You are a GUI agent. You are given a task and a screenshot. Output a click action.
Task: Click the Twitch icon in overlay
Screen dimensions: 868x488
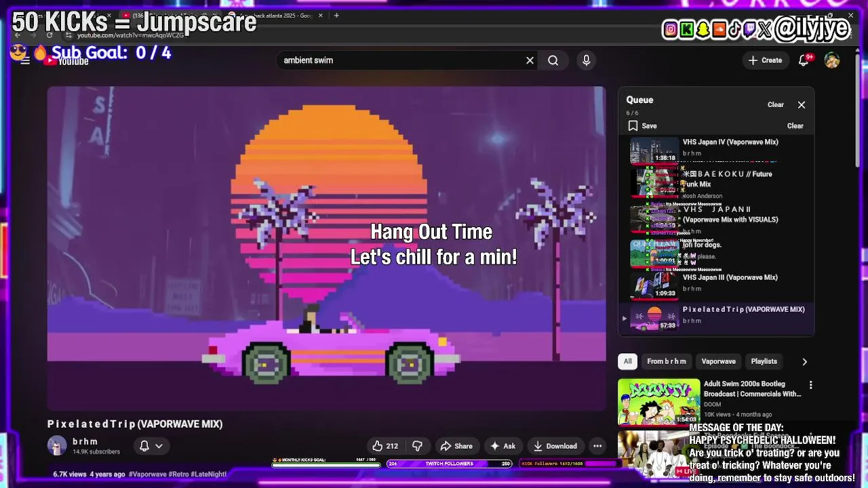tap(749, 29)
